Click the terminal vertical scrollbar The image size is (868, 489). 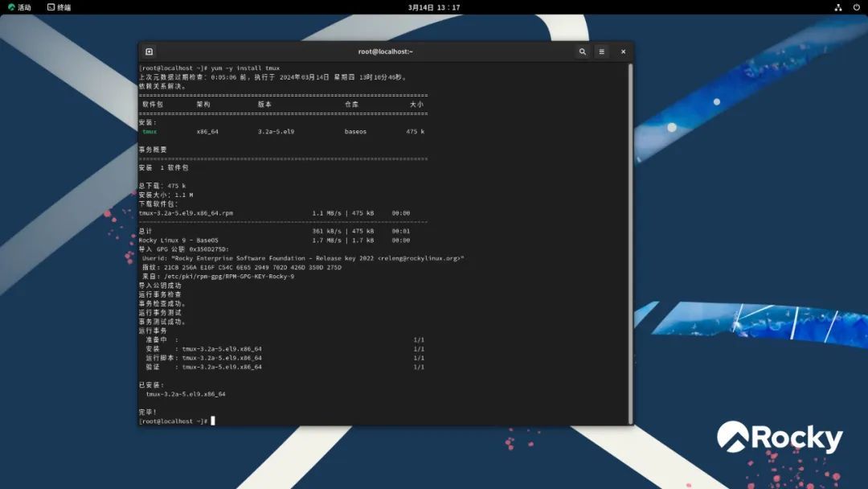631,244
